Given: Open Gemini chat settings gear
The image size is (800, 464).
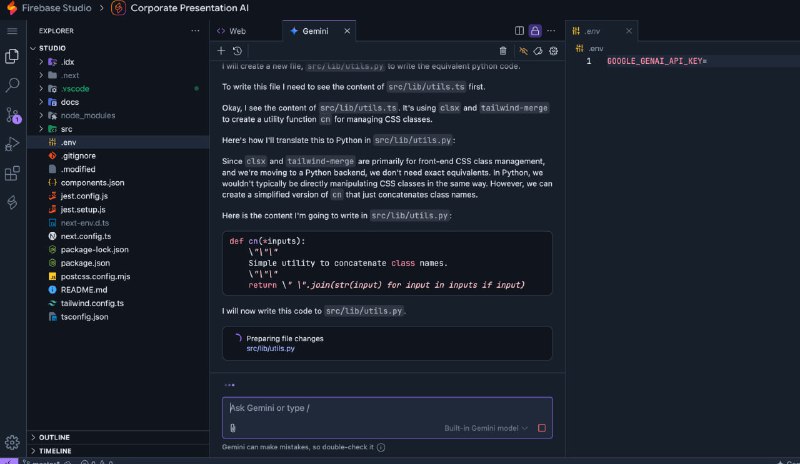Looking at the screenshot, I should [x=553, y=51].
